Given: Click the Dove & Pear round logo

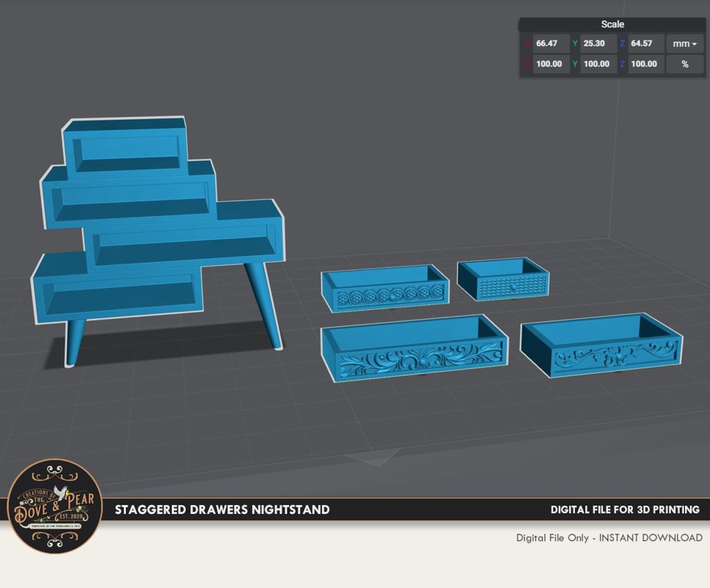Looking at the screenshot, I should (55, 506).
